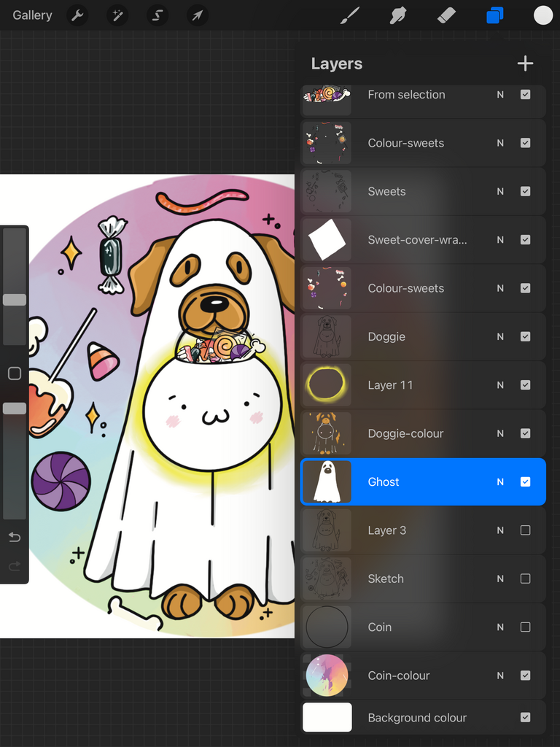
Task: Select the Doggie-colour layer
Action: pyautogui.click(x=405, y=433)
